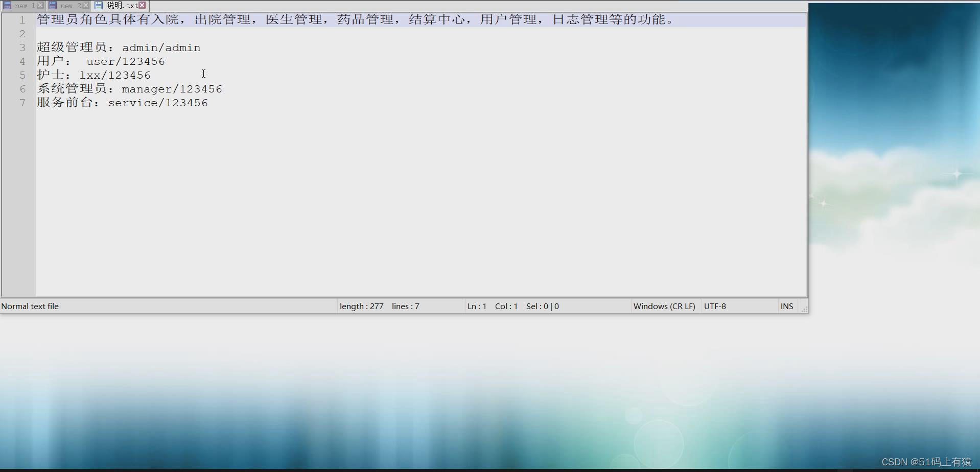Click line number 1 in the margin

point(22,20)
